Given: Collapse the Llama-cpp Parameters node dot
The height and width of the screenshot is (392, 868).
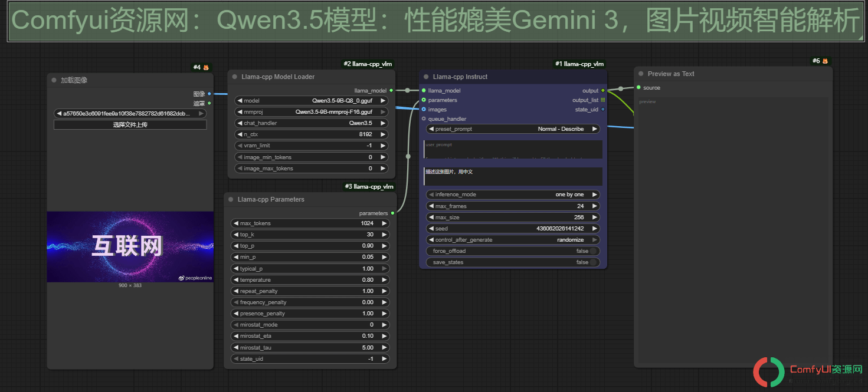Looking at the screenshot, I should coord(231,199).
